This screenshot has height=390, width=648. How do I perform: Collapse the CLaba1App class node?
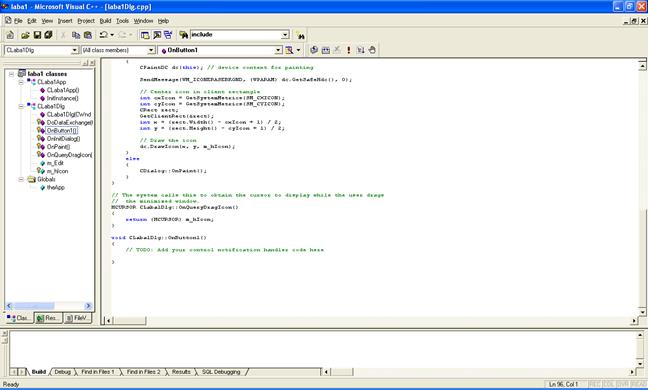tap(21, 82)
